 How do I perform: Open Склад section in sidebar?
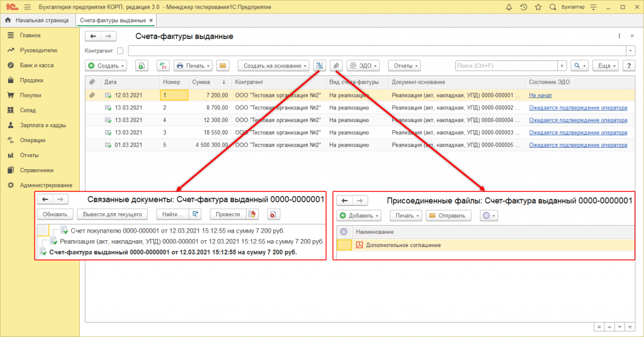pyautogui.click(x=28, y=111)
